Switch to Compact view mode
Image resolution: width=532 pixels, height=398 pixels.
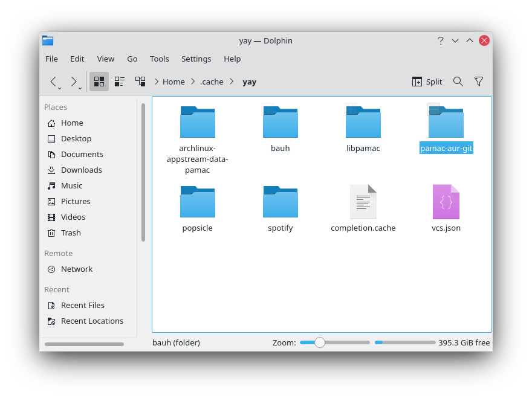click(x=119, y=81)
